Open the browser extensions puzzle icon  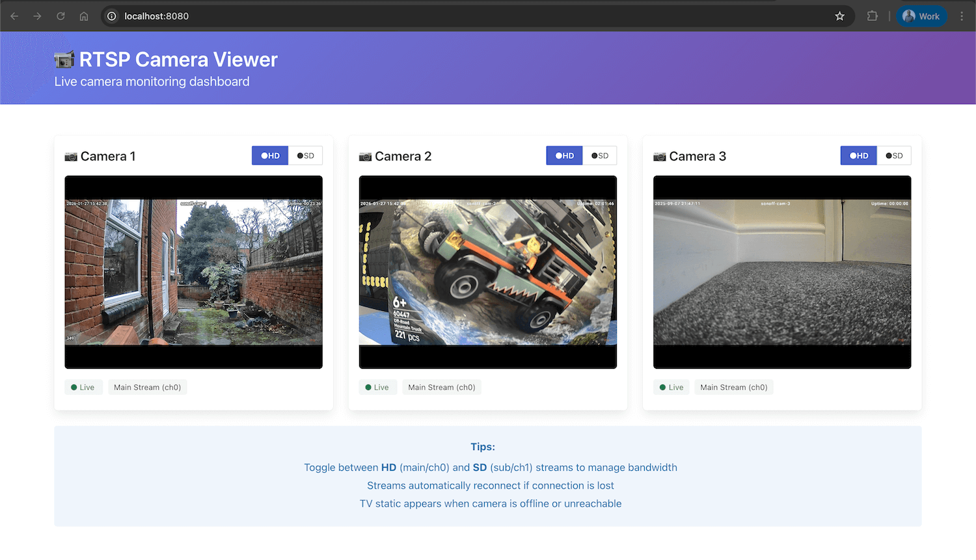pyautogui.click(x=872, y=16)
